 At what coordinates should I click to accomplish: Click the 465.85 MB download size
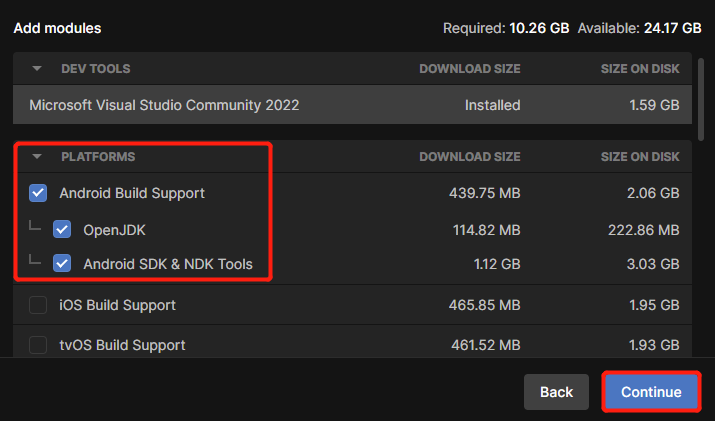485,305
